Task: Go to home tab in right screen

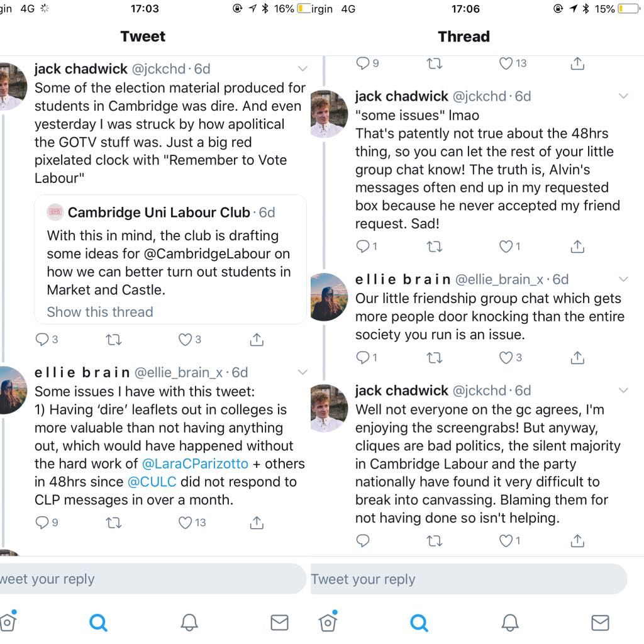Action: click(x=328, y=621)
